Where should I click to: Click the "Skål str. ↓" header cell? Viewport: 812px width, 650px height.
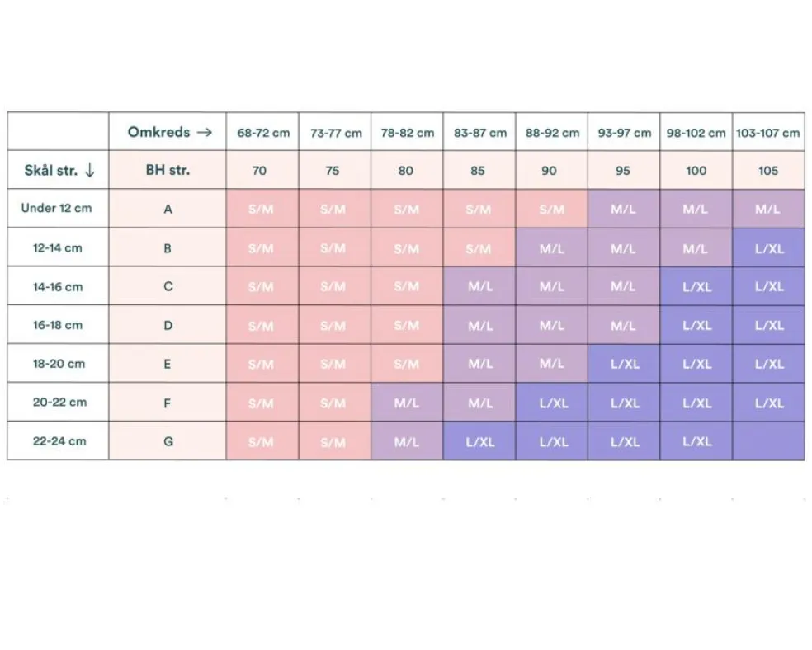(x=59, y=171)
